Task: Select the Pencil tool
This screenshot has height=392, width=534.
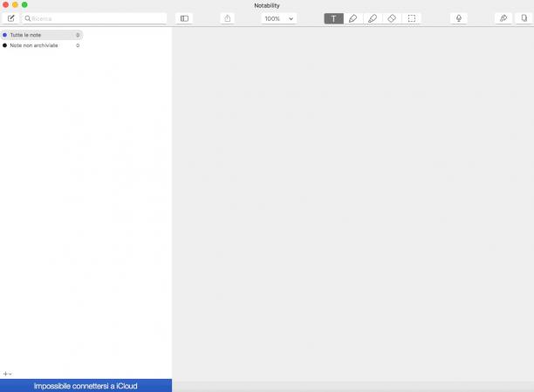Action: (x=353, y=18)
